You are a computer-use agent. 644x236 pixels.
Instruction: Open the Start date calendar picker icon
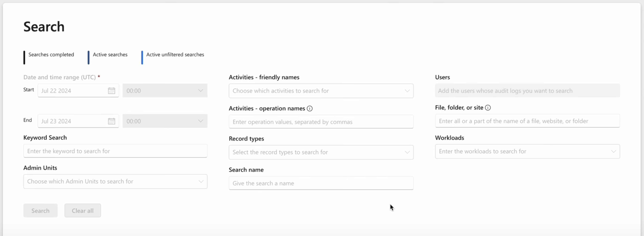(111, 91)
